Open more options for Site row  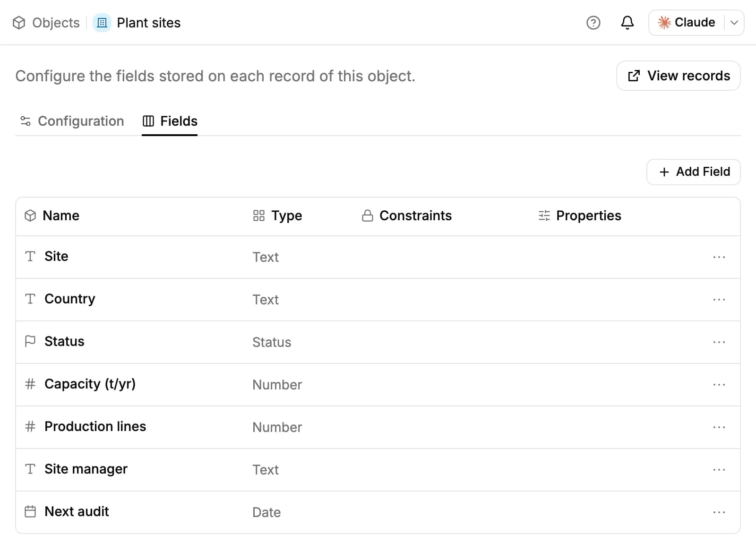[719, 257]
